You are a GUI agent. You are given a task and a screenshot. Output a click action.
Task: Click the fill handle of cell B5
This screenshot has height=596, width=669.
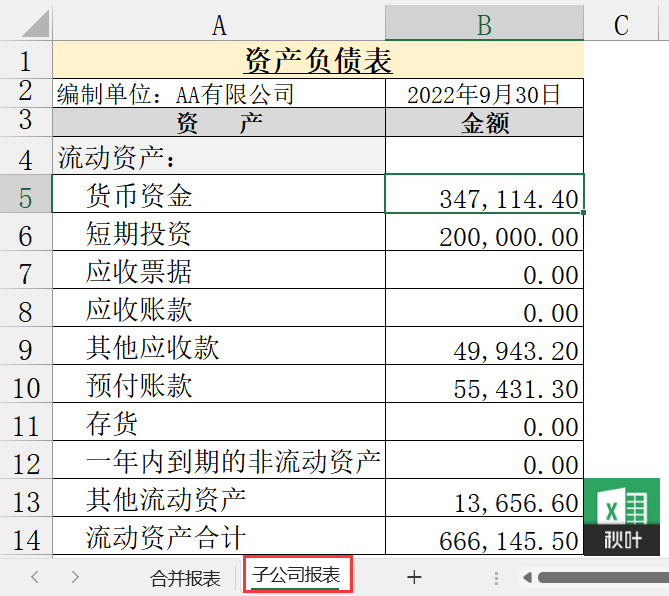[x=583, y=212]
